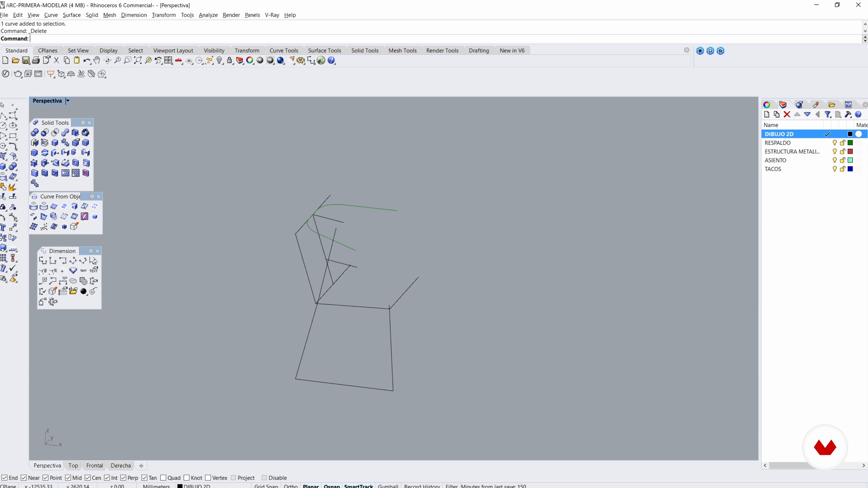The height and width of the screenshot is (488, 868).
Task: Move layer down with blue triangle
Action: coord(807,115)
